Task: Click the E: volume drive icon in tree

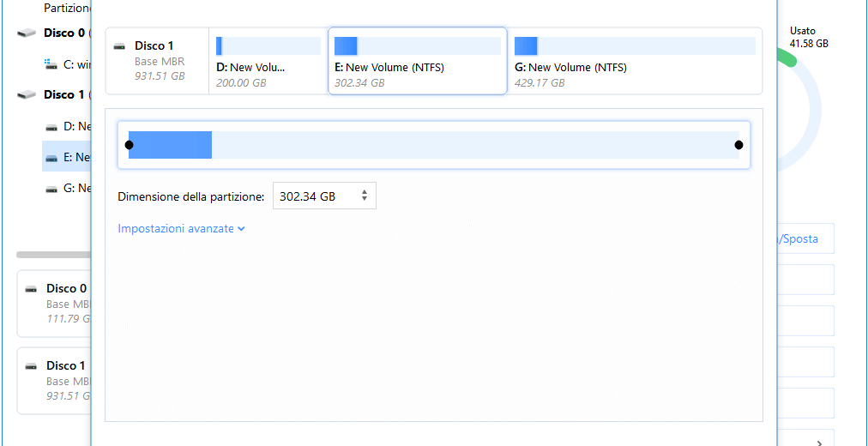Action: pyautogui.click(x=51, y=159)
